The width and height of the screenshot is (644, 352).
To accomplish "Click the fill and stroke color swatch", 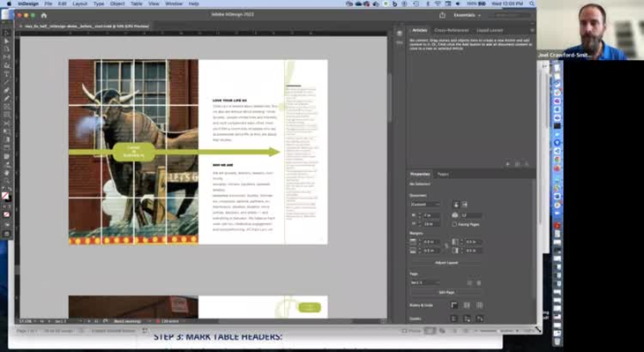I will tap(6, 197).
